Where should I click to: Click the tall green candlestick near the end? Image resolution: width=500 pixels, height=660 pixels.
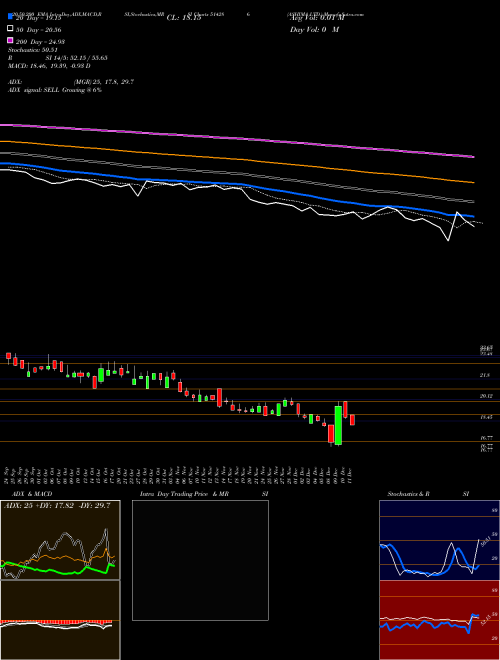[338, 425]
